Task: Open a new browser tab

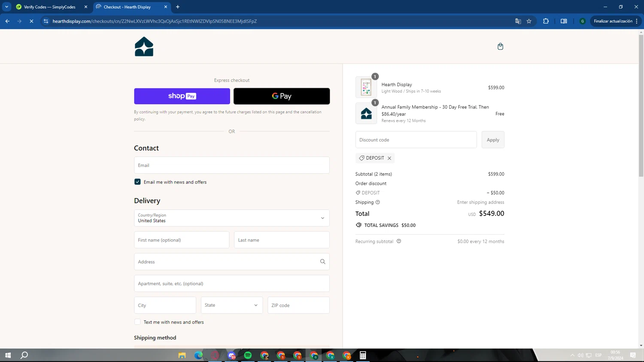Action: click(178, 7)
